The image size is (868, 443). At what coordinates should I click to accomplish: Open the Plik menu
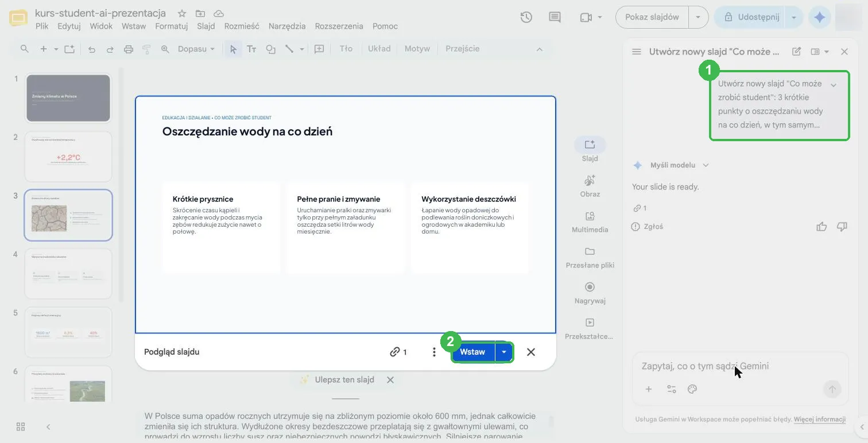(42, 26)
